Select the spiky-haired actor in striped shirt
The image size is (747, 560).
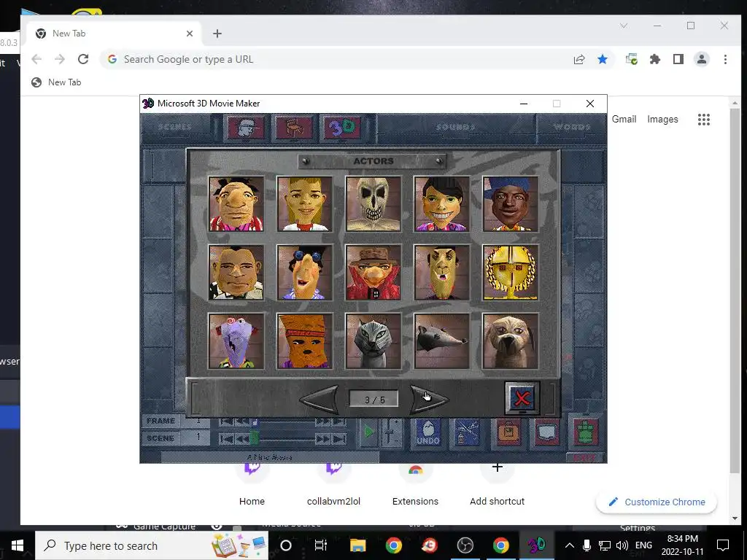point(236,204)
